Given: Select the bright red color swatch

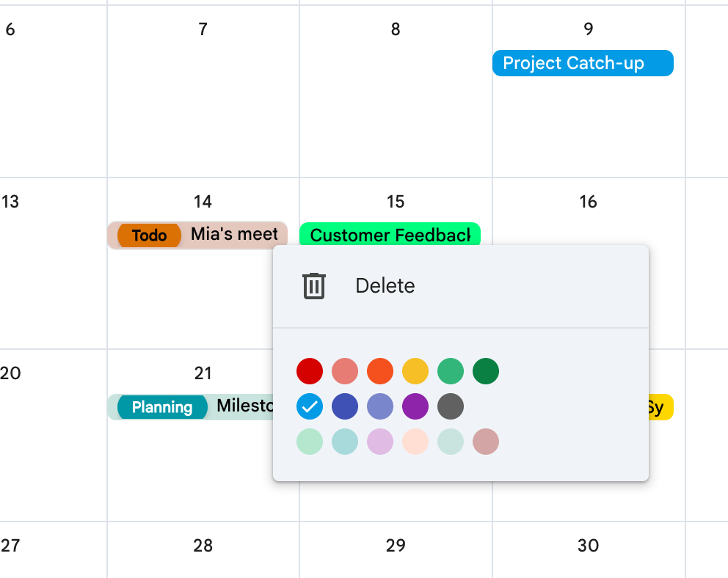Looking at the screenshot, I should [x=310, y=371].
